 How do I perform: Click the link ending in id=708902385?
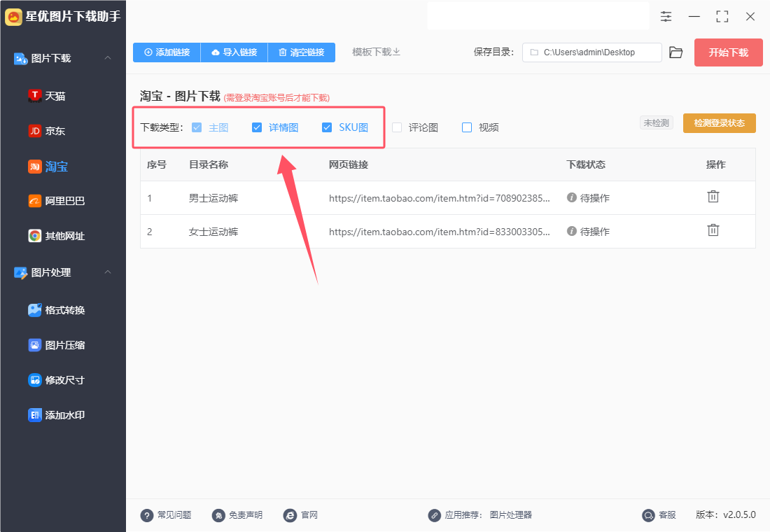440,198
